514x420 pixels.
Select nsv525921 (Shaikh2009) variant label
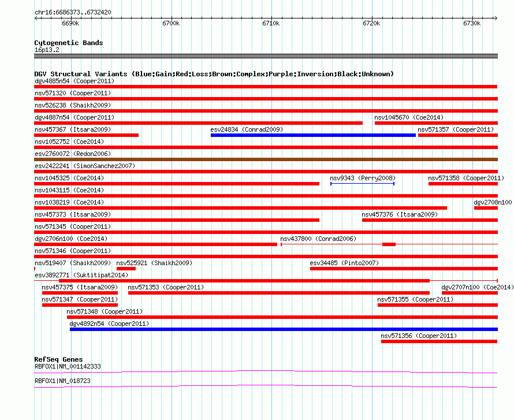(154, 263)
